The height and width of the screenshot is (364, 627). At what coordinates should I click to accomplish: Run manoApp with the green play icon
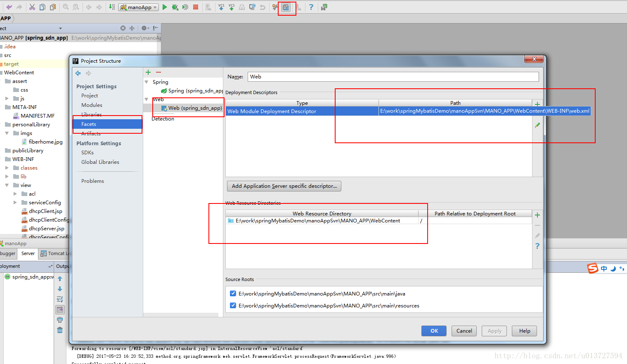[x=165, y=7]
